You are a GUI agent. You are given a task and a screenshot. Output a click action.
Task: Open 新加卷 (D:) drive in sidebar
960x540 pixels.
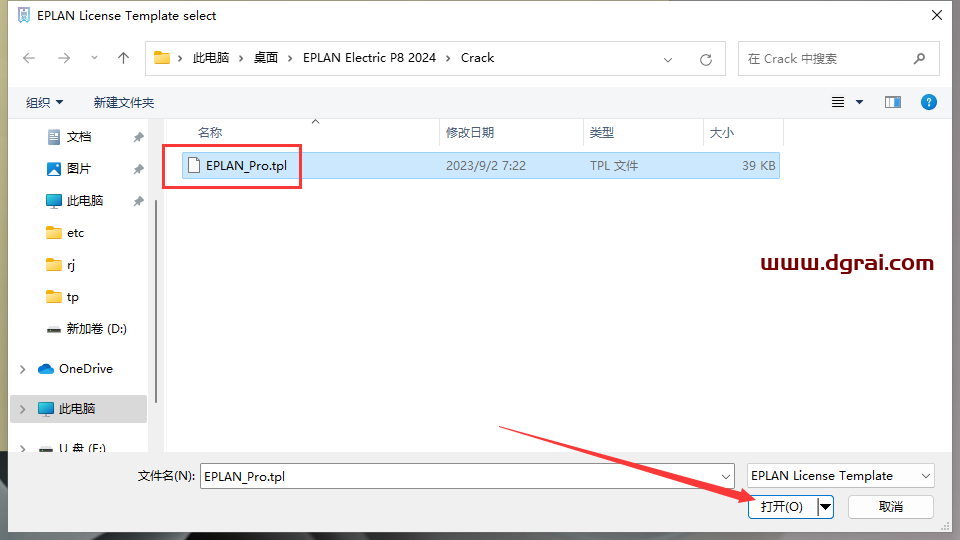tap(96, 329)
